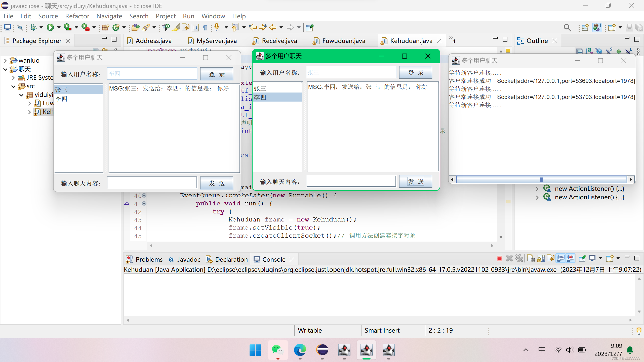Click chat content input field in 李四 window

[x=152, y=183]
